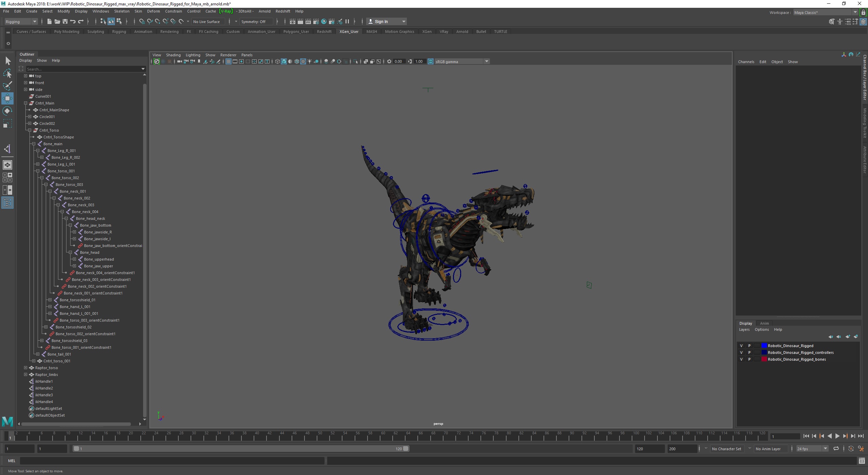Open the Maya Classic workspace dropdown

tap(825, 13)
